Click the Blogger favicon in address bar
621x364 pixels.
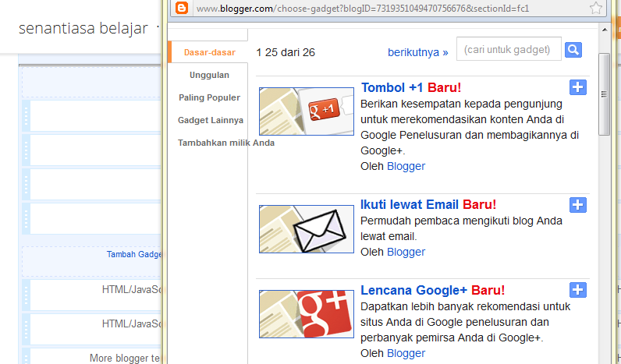pos(182,8)
